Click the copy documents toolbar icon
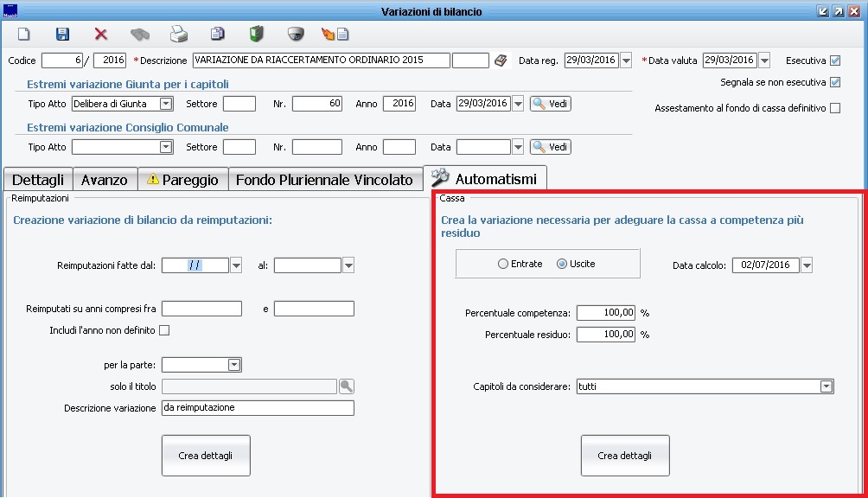 218,35
